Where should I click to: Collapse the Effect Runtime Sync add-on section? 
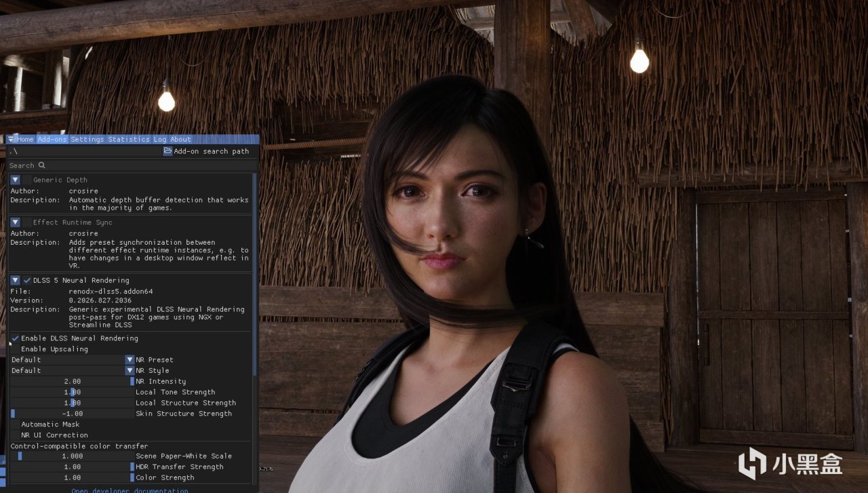(x=15, y=222)
